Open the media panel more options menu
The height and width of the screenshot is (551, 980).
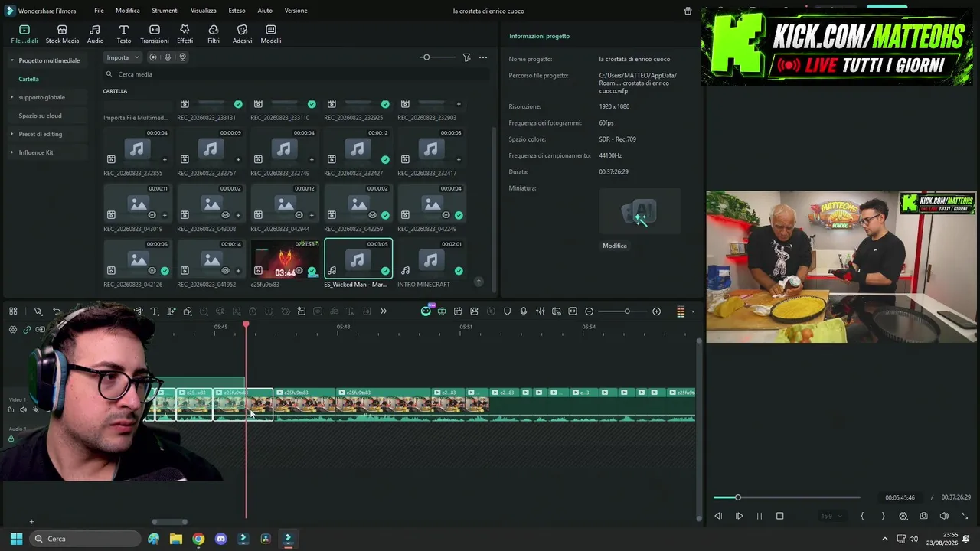coord(483,57)
